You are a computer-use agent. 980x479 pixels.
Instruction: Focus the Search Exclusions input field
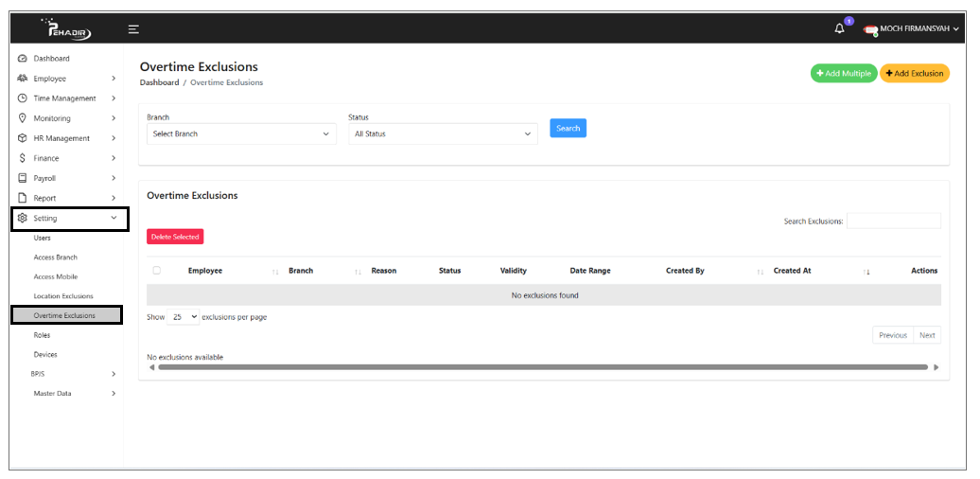click(893, 222)
